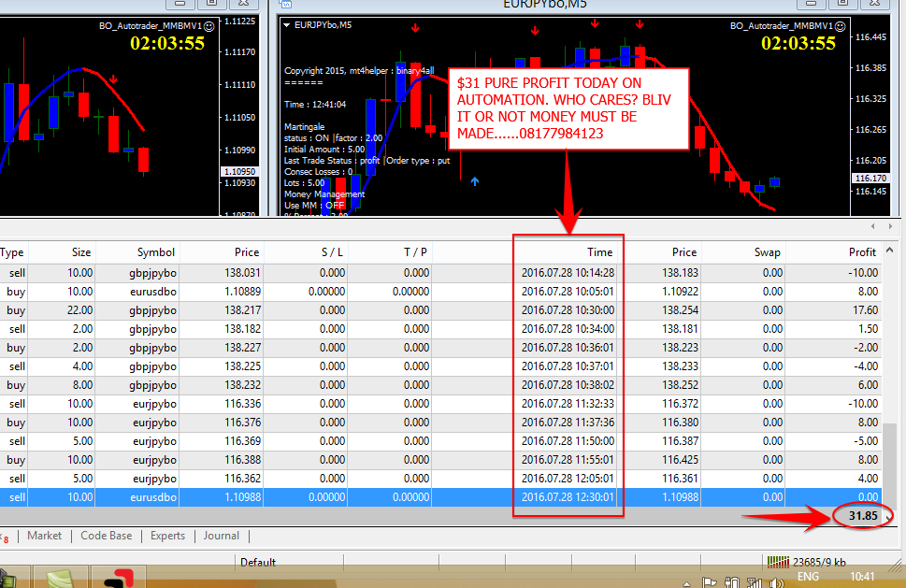Select the 22.00 size gbpjpybo buy row
Screen dimensions: 906x588
[x=439, y=310]
